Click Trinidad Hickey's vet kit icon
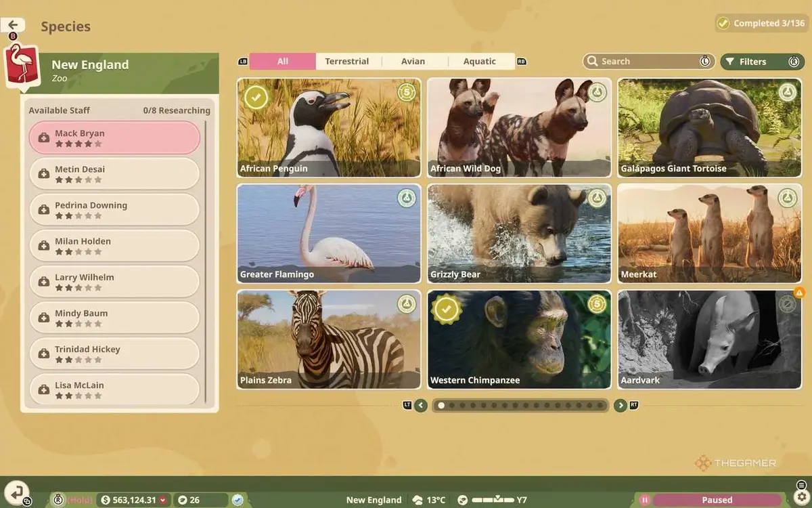Viewport: 812px width, 508px height. (44, 353)
